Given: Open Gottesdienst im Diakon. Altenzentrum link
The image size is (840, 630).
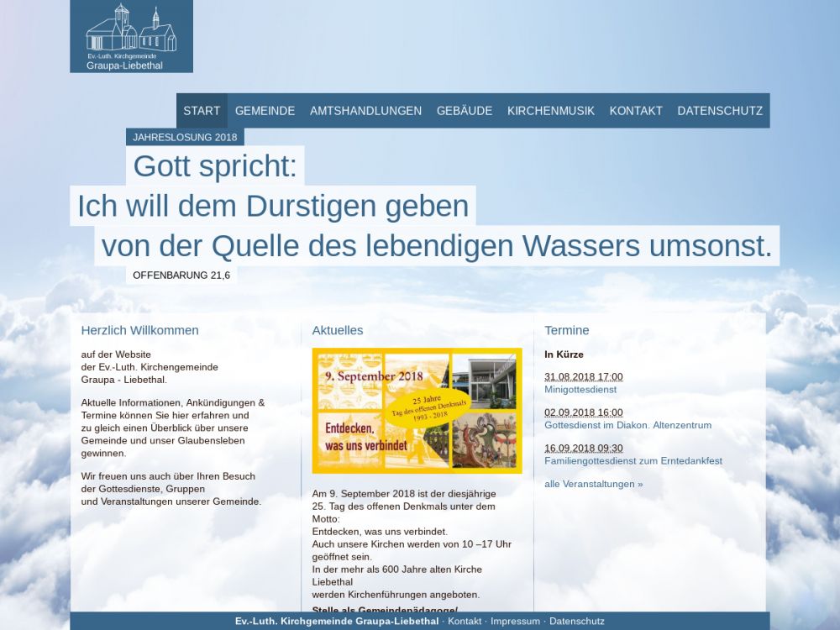Looking at the screenshot, I should point(627,425).
